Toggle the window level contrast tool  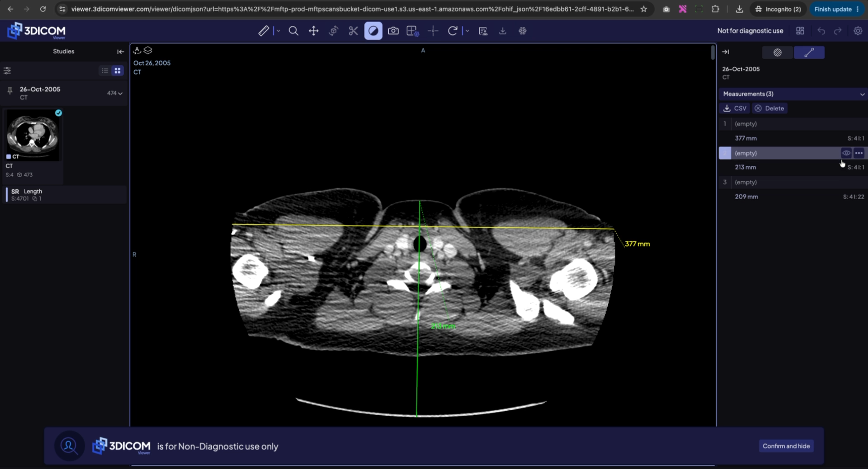[373, 31]
